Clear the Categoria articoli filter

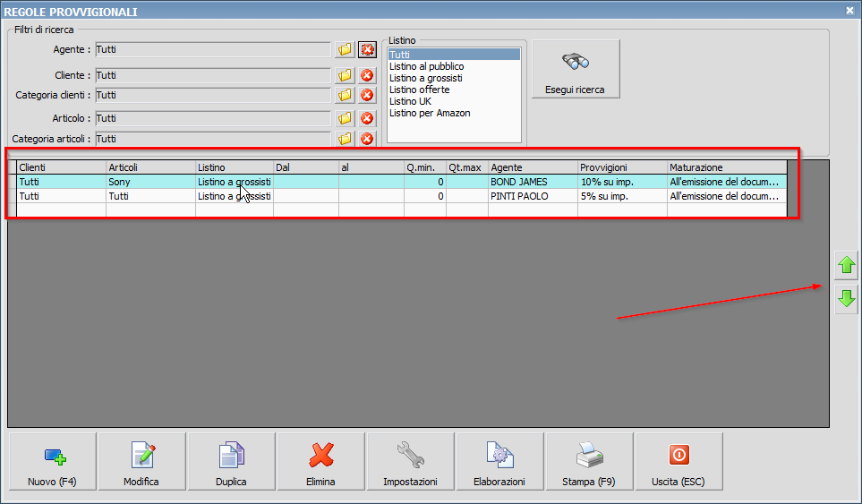click(x=367, y=139)
